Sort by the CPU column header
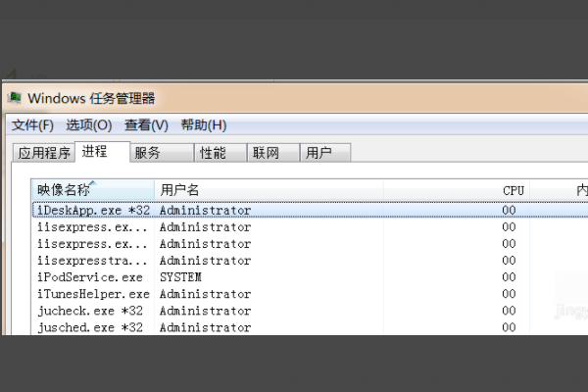This screenshot has height=392, width=588. 514,189
